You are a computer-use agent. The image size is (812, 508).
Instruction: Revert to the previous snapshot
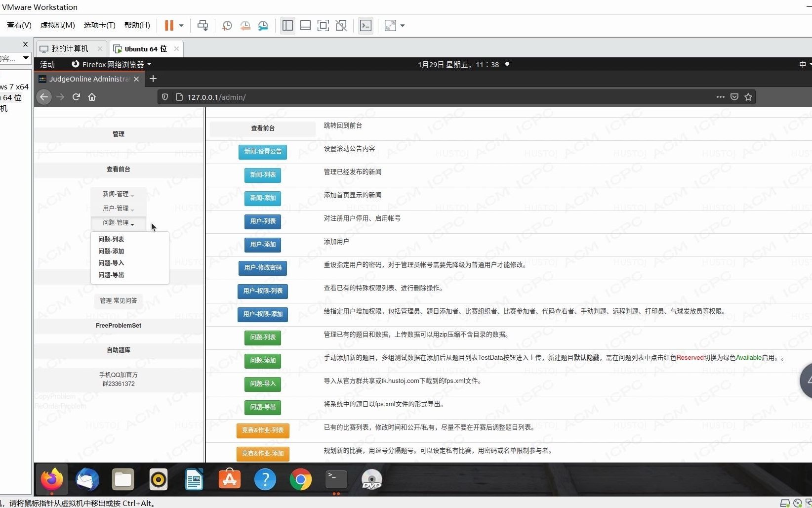click(x=245, y=25)
